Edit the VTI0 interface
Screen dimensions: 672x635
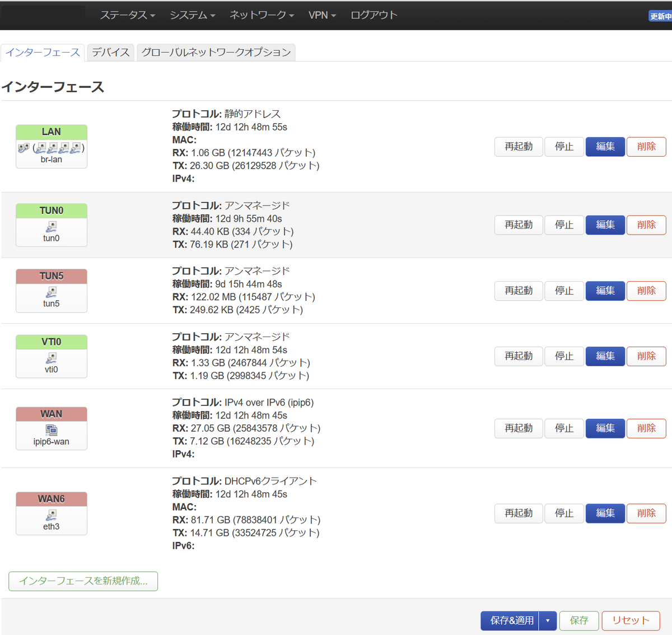click(605, 356)
